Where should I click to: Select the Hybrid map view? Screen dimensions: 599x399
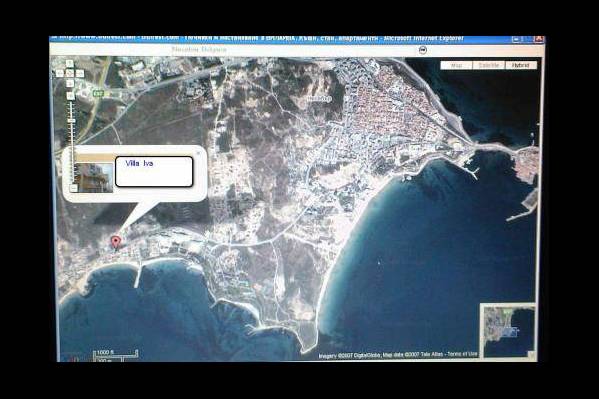[x=520, y=65]
